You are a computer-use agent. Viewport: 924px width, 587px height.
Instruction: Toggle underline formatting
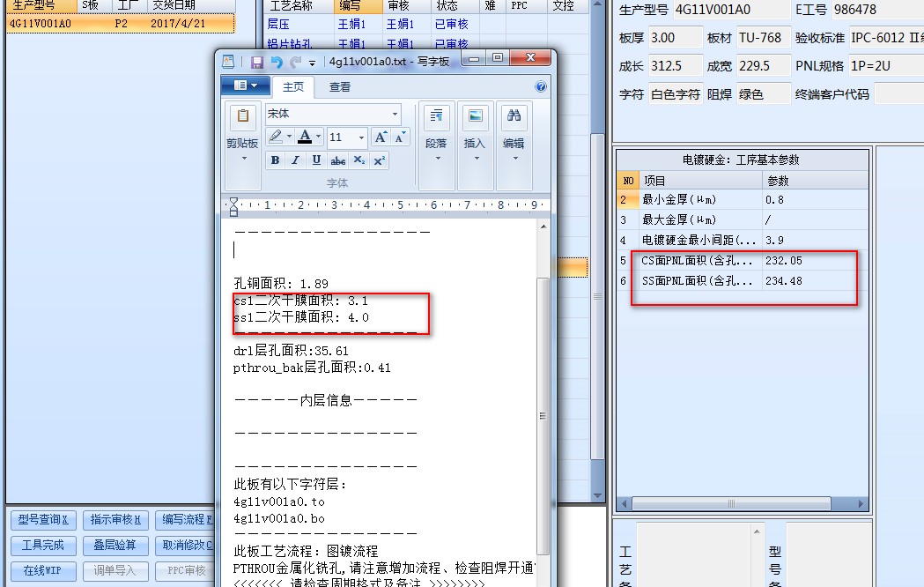tap(316, 160)
